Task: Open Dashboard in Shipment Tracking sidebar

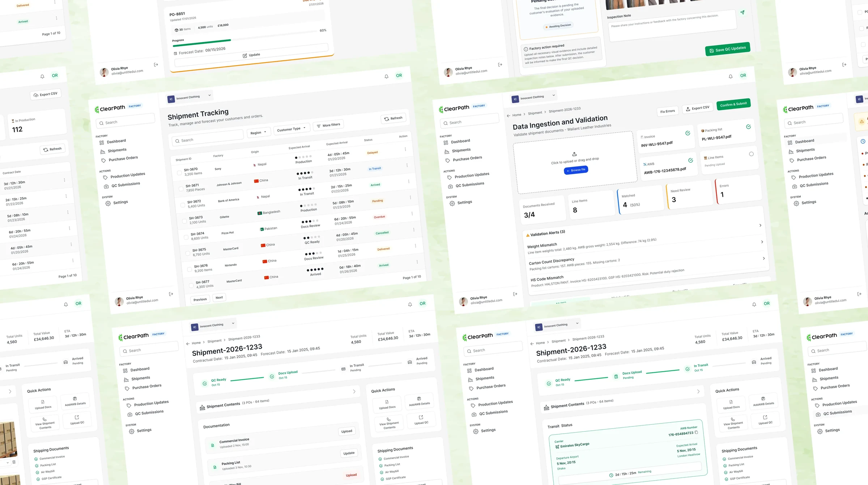Action: click(x=112, y=142)
